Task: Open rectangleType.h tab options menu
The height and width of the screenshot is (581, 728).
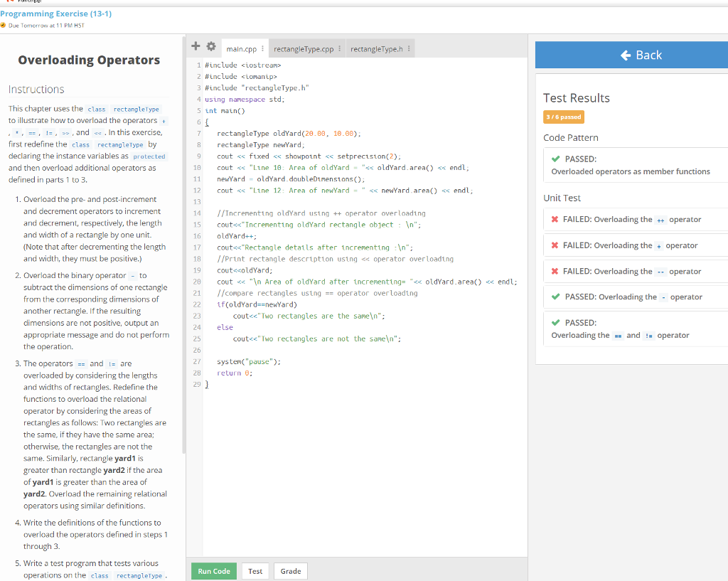Action: click(409, 49)
